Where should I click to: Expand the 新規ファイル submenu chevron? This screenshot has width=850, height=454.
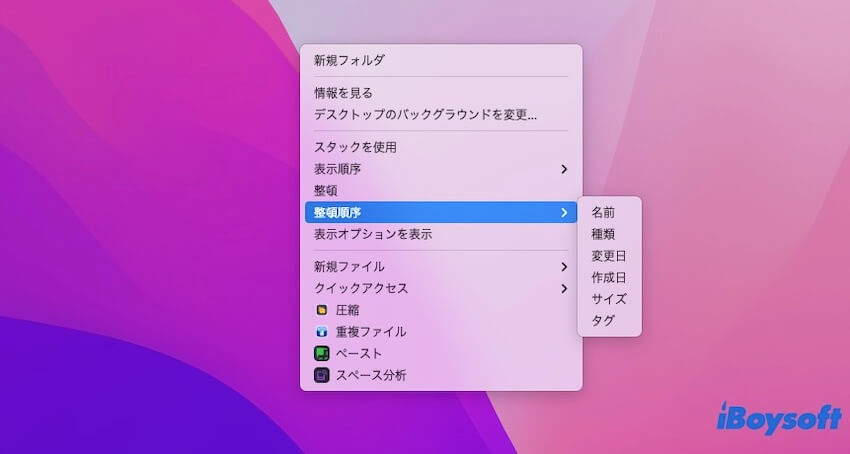point(564,267)
